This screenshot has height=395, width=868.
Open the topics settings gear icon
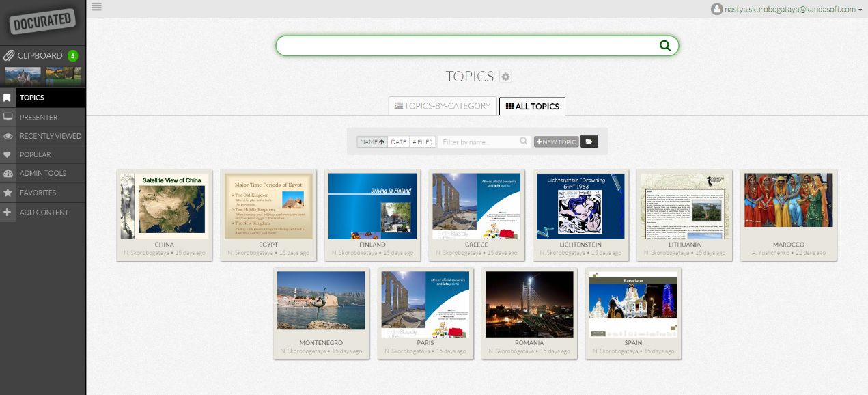505,77
